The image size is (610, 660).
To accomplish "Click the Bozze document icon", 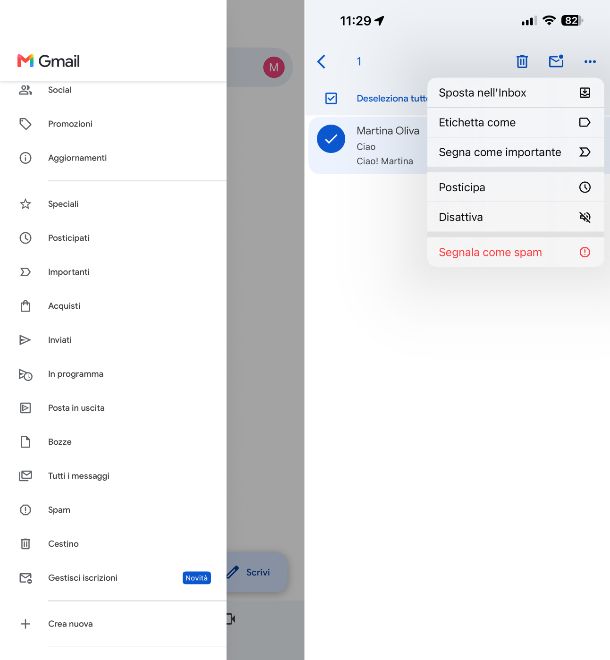I will point(25,442).
